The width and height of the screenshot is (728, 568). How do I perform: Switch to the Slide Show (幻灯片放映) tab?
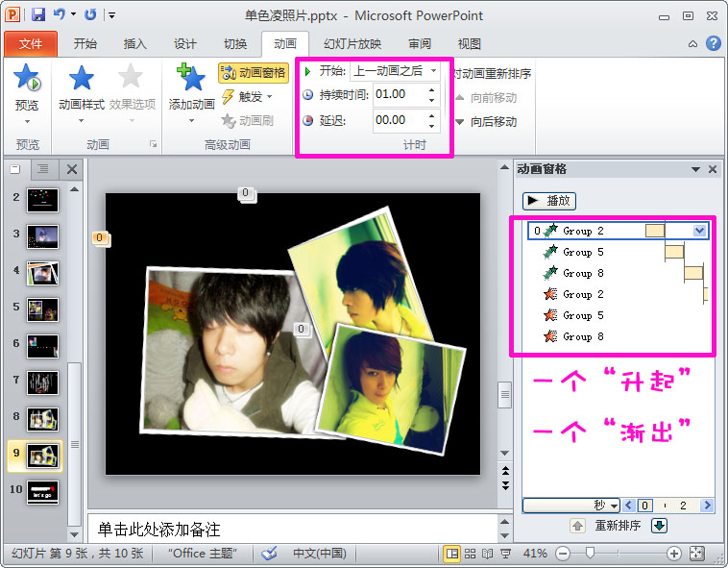click(x=352, y=44)
